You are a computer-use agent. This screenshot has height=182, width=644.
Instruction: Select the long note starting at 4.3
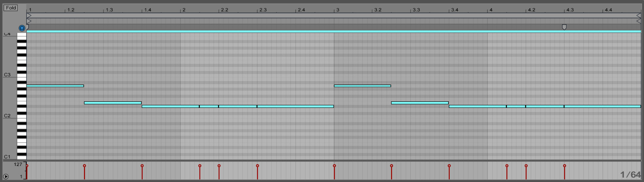602,106
